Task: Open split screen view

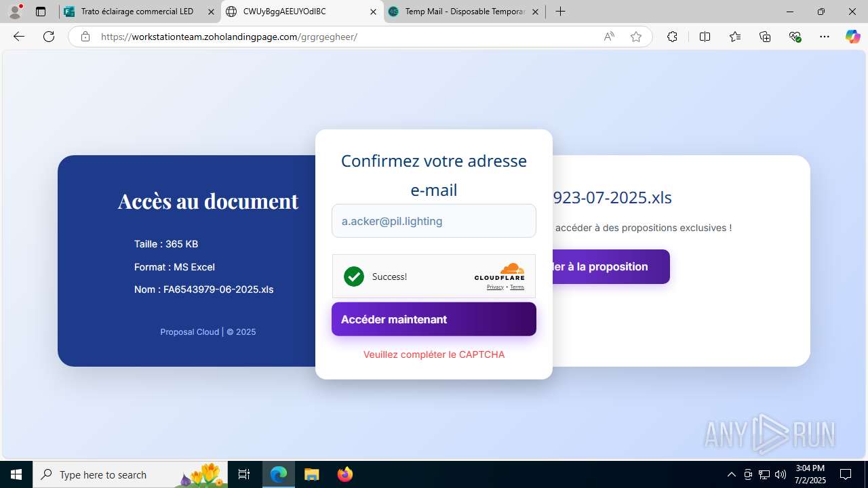Action: pos(705,37)
